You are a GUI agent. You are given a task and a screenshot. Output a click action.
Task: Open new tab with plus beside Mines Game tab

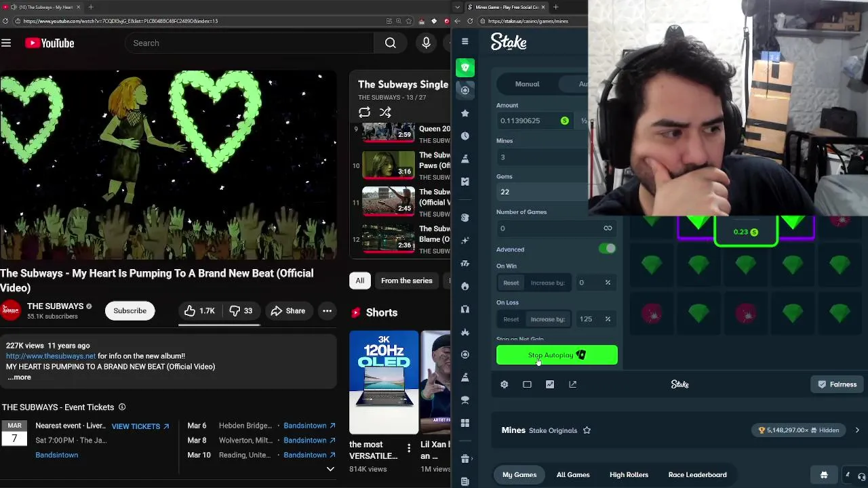(555, 7)
